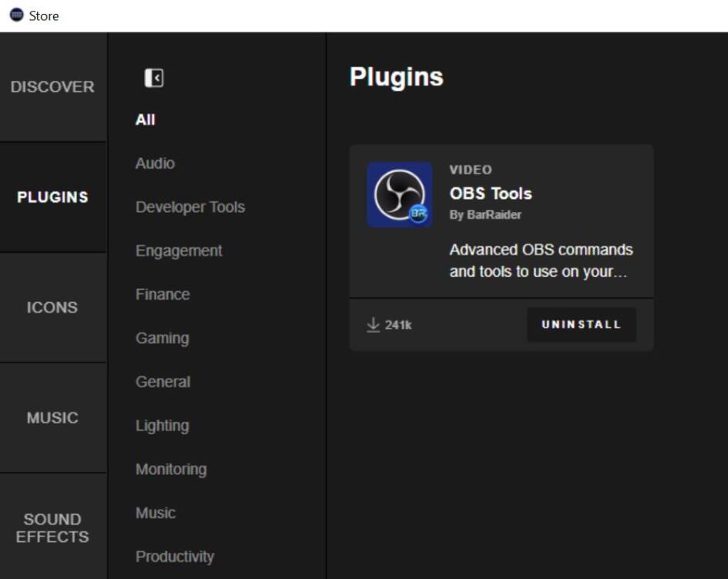728x579 pixels.
Task: Select the Gaming category
Action: tap(162, 338)
